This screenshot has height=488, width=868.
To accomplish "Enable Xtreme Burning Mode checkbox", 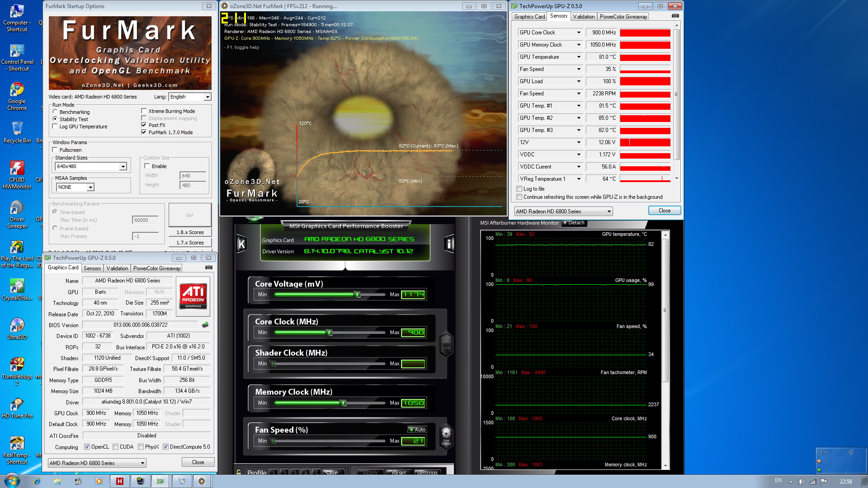I will pyautogui.click(x=144, y=111).
